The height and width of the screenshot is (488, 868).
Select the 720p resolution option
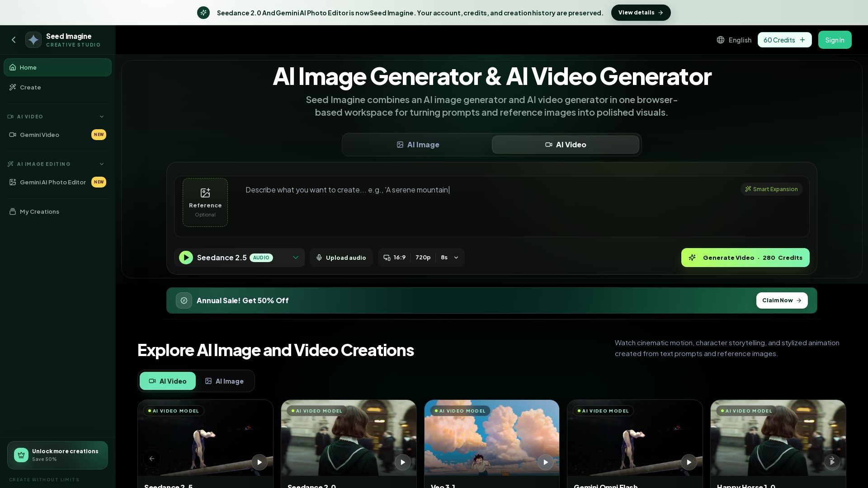[423, 258]
